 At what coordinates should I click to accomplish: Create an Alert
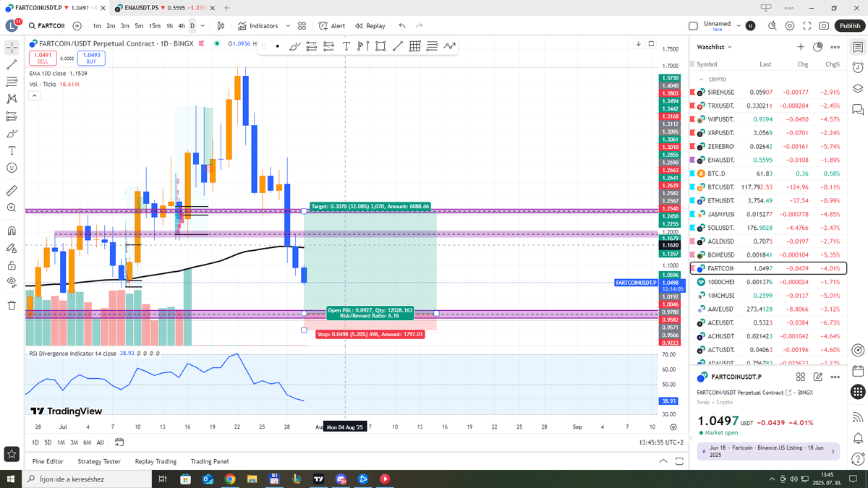click(x=332, y=26)
